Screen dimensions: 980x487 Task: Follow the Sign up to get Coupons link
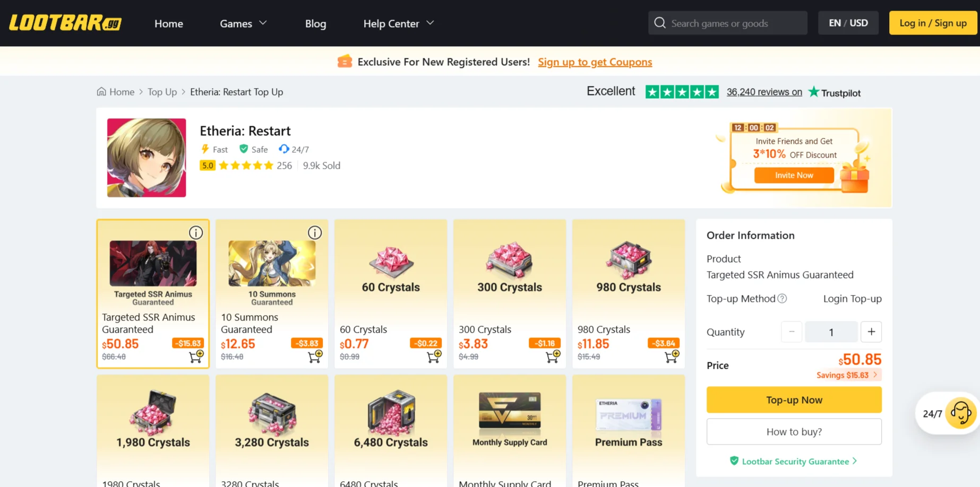[595, 62]
